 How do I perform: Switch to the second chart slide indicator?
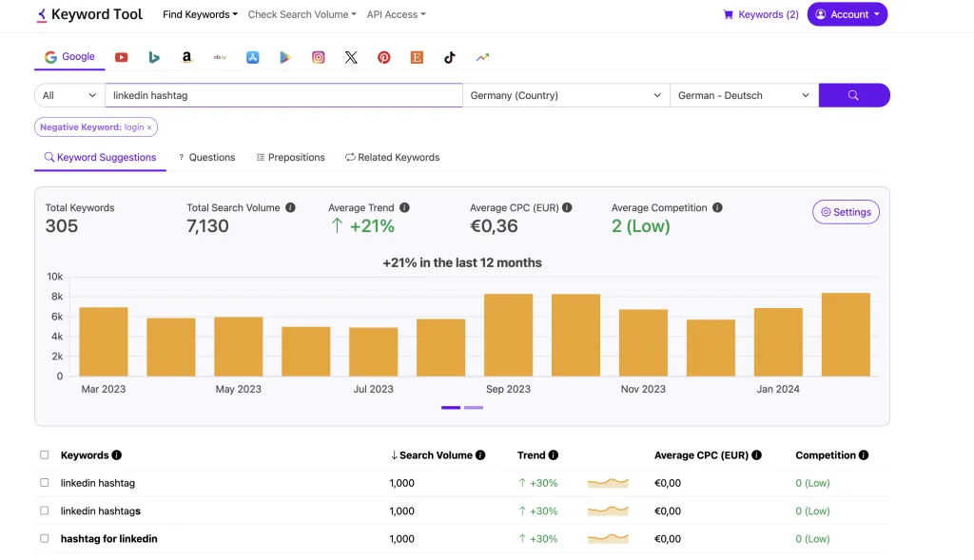tap(474, 407)
